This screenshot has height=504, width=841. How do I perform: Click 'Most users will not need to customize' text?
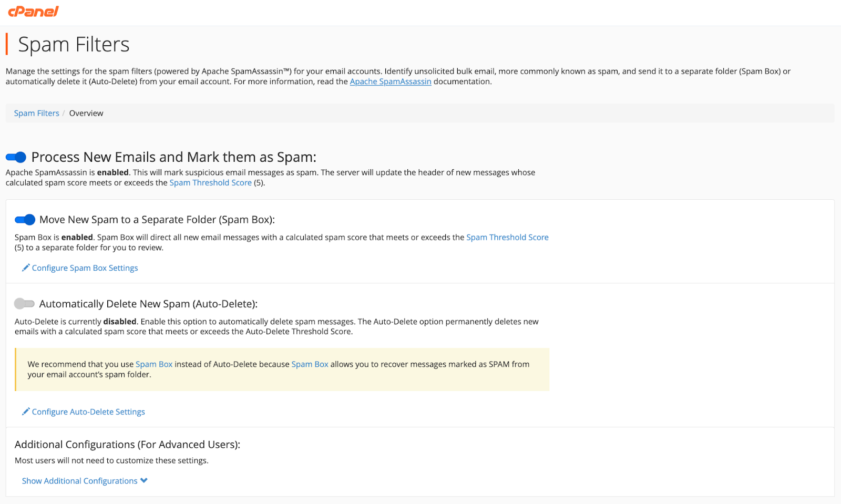pos(111,460)
